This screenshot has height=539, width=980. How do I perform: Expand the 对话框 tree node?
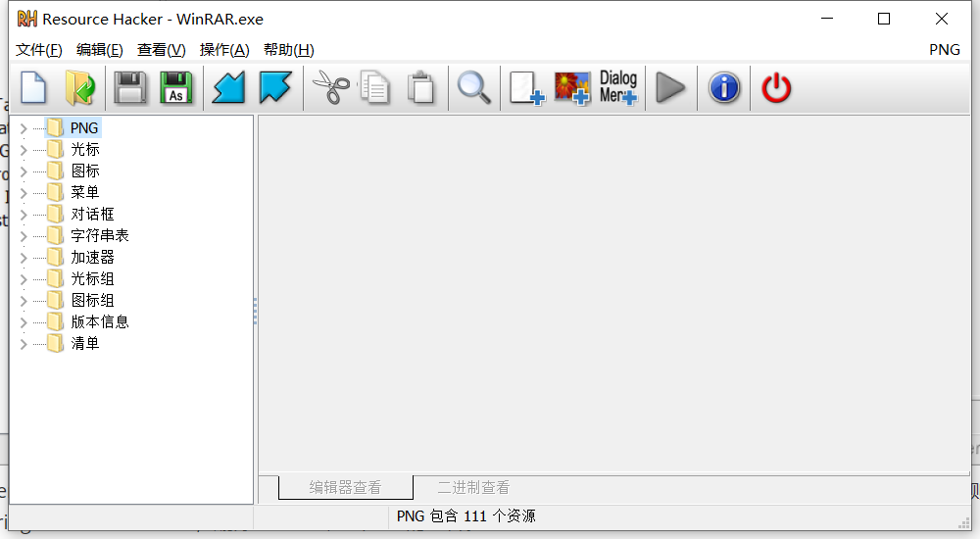(x=24, y=215)
